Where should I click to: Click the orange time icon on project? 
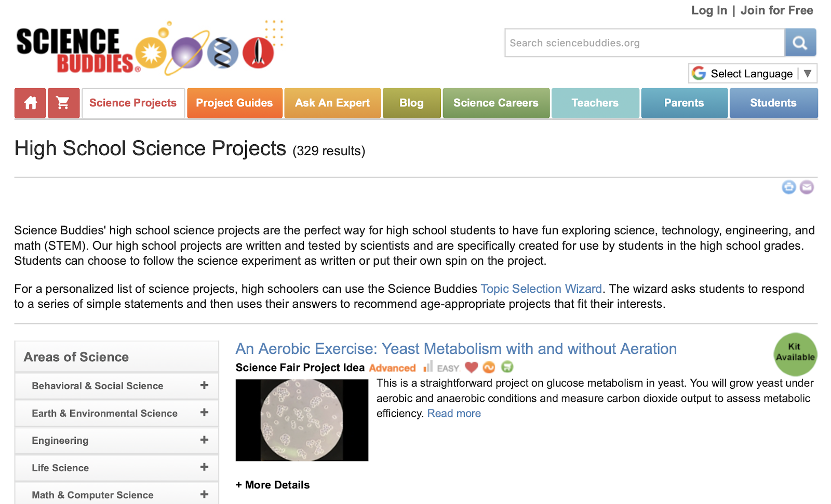pyautogui.click(x=489, y=367)
